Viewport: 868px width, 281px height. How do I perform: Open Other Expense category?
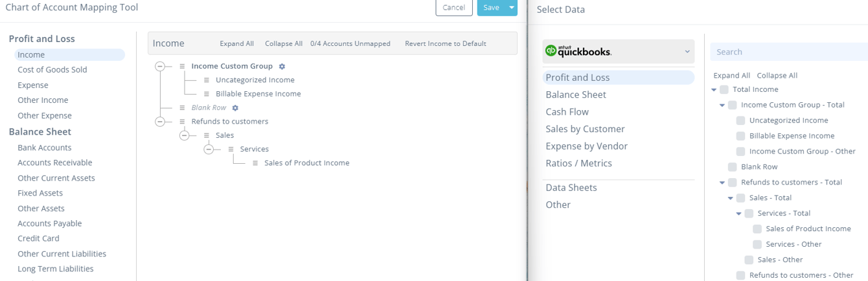click(x=45, y=116)
